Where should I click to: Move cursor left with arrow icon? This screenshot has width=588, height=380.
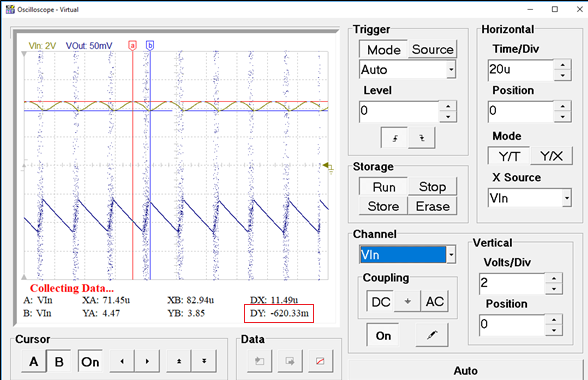click(122, 361)
